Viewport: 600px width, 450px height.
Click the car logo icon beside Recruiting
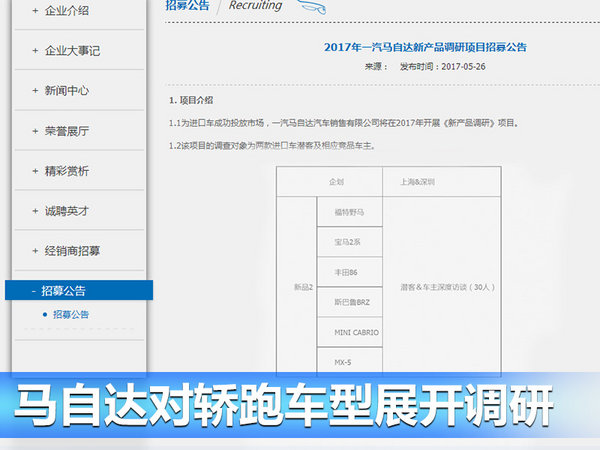312,7
